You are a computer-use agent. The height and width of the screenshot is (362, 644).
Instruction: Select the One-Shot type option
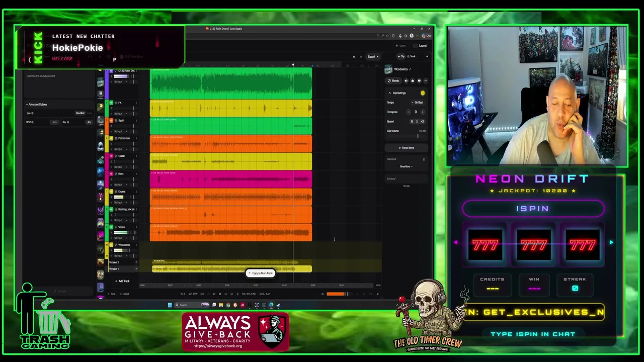(80, 113)
